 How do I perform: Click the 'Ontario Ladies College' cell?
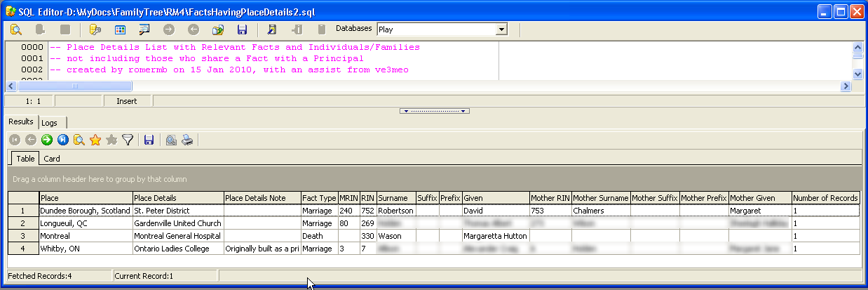(178, 249)
